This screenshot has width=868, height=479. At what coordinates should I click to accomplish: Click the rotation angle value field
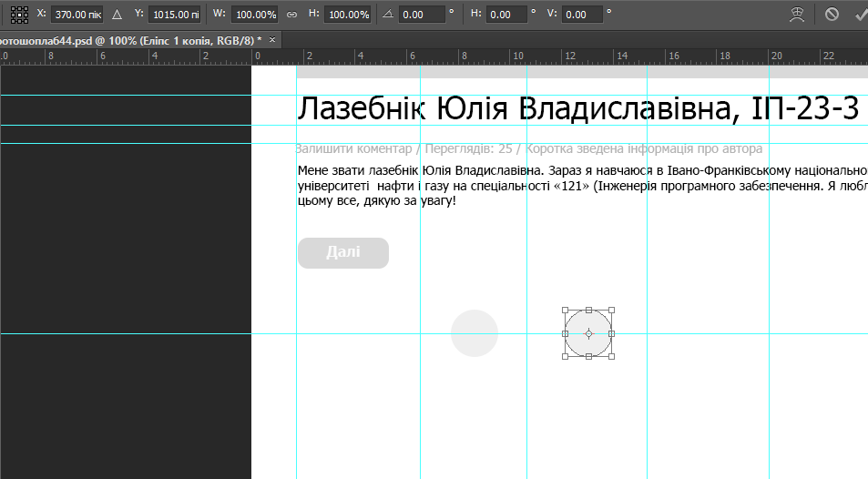coord(423,15)
